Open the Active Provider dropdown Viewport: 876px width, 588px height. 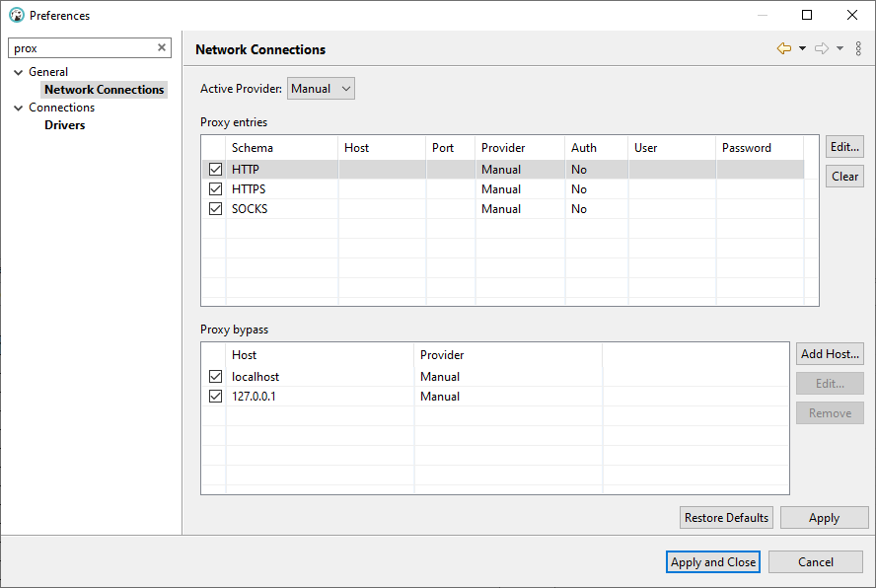(x=321, y=88)
